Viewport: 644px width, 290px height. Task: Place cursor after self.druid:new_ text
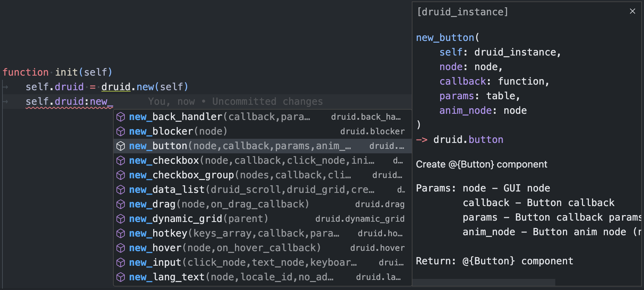tap(113, 102)
